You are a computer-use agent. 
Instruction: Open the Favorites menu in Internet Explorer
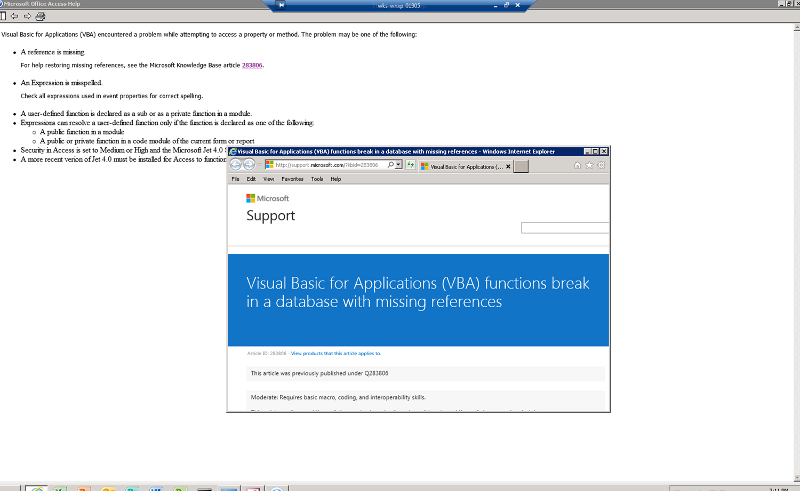tap(292, 179)
